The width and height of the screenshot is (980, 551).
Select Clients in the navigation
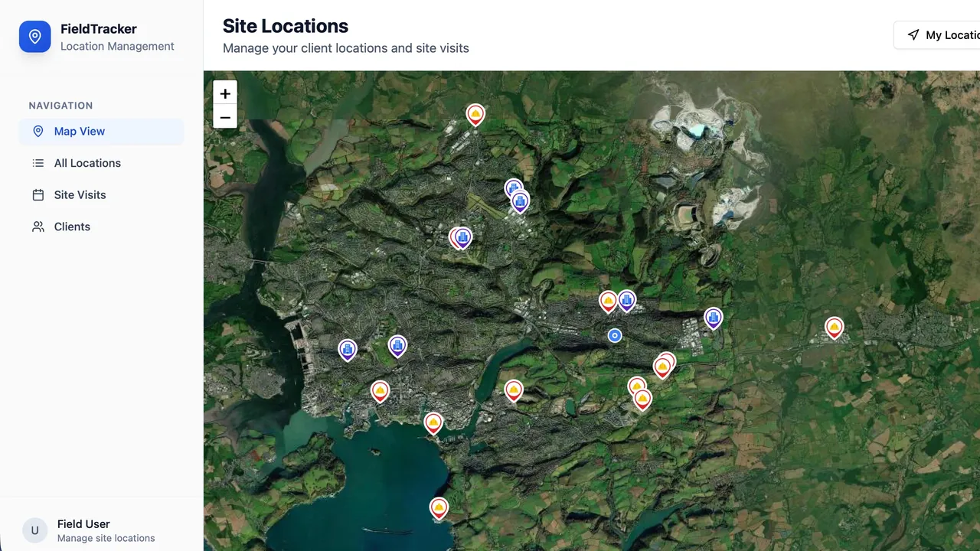tap(102, 227)
